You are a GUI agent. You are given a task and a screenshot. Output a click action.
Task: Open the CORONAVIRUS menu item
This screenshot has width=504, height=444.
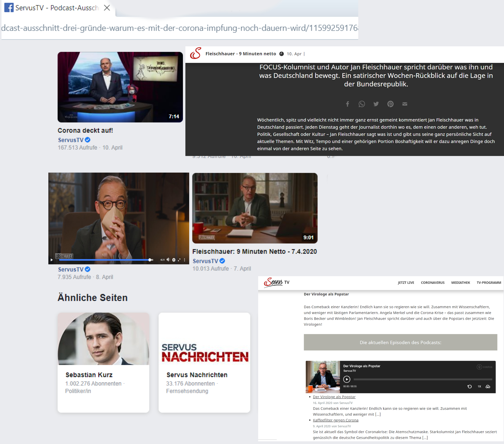point(433,283)
